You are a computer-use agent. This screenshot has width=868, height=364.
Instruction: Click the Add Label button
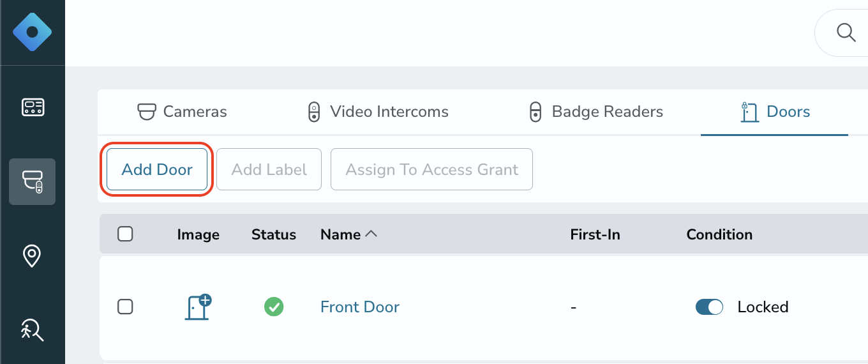pyautogui.click(x=269, y=169)
